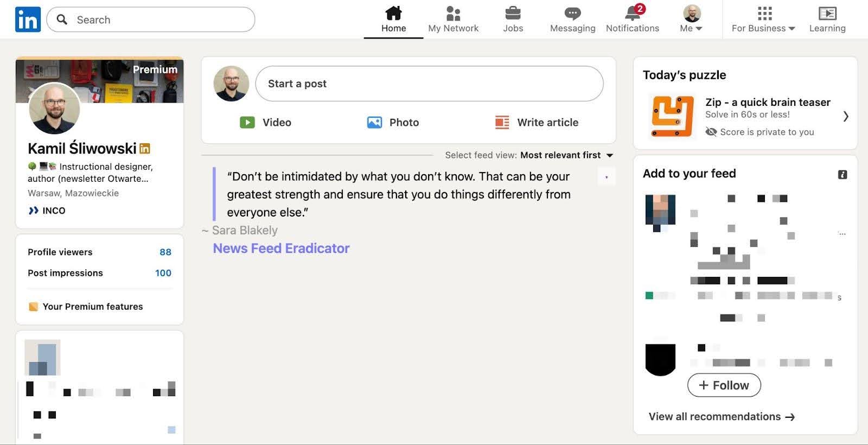Open the Jobs tab
This screenshot has width=868, height=445.
click(x=513, y=20)
